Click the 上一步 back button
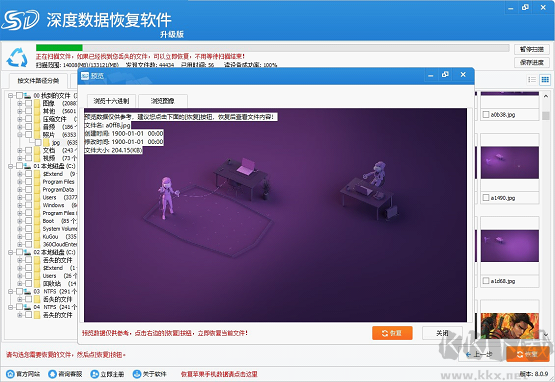 point(479,354)
